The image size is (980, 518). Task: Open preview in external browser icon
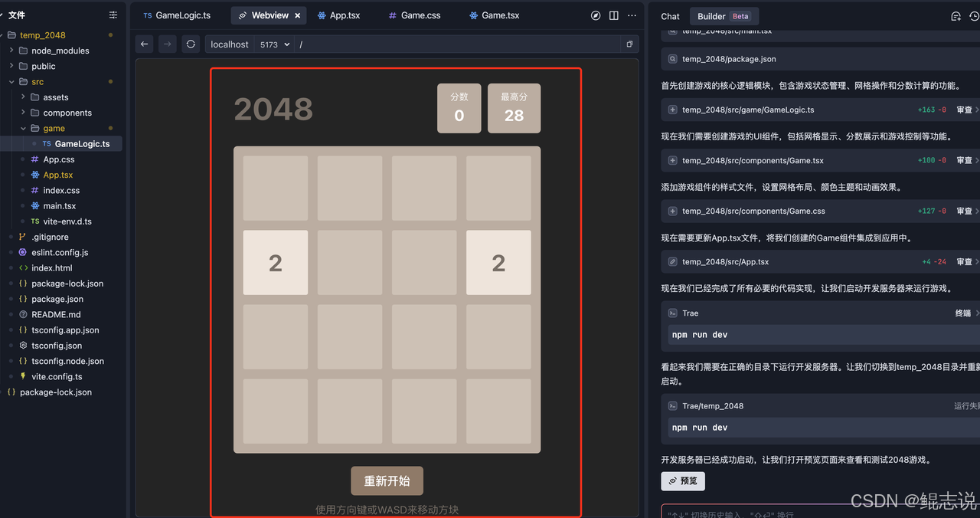coord(629,44)
